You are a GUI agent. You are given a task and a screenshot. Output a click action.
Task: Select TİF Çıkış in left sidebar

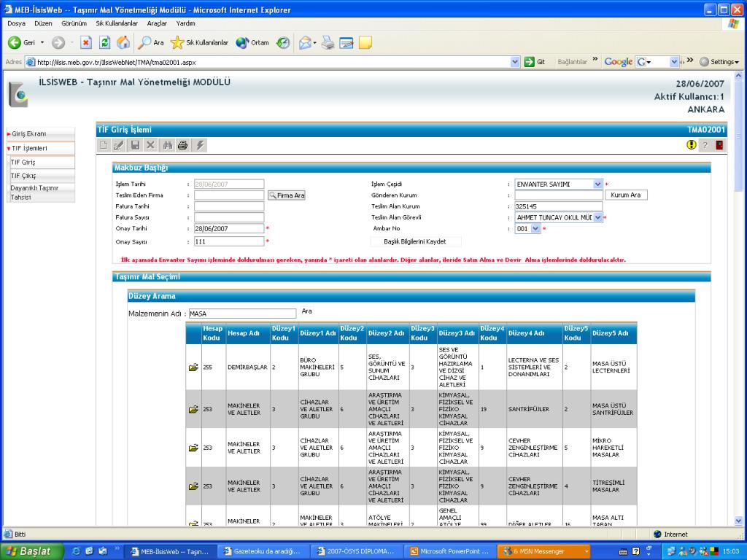click(23, 176)
